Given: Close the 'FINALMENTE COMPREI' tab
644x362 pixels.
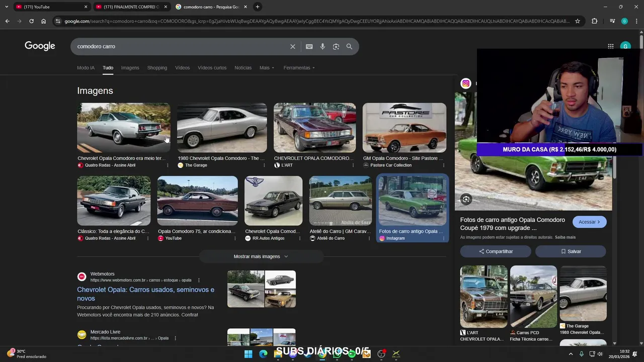Looking at the screenshot, I should click(x=166, y=7).
